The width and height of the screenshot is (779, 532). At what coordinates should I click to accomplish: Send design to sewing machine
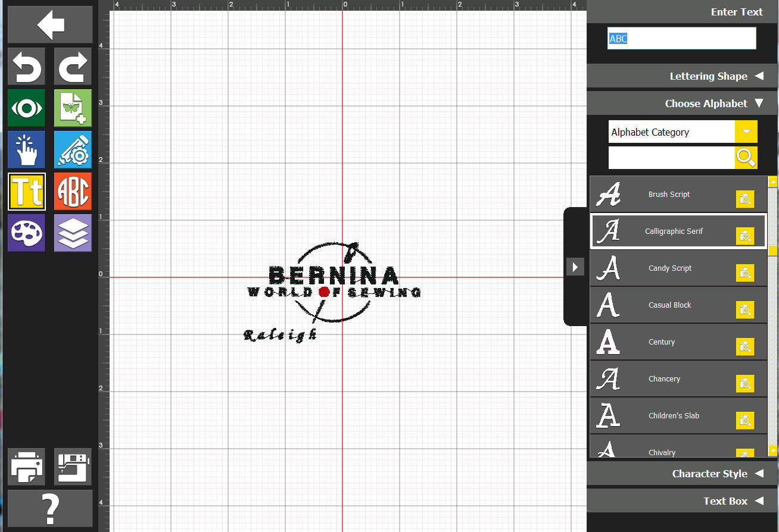[x=73, y=467]
